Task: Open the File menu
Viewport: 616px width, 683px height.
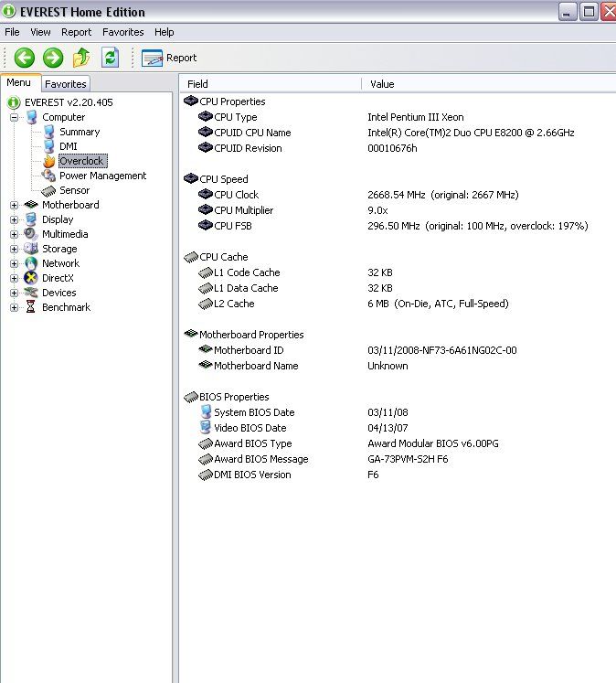Action: pos(12,32)
